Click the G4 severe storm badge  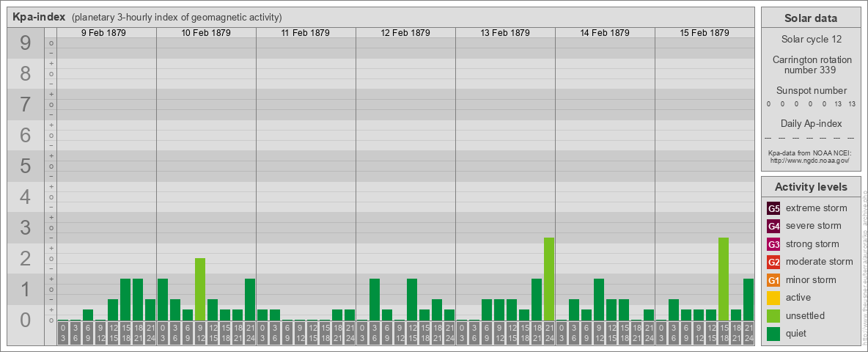click(x=773, y=227)
